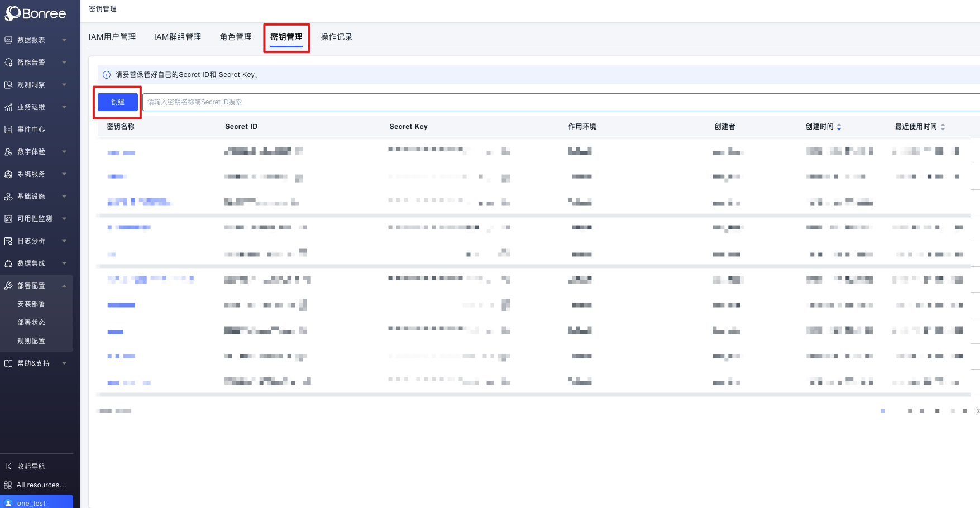Click the Bonree logo
The width and height of the screenshot is (980, 508).
point(36,13)
